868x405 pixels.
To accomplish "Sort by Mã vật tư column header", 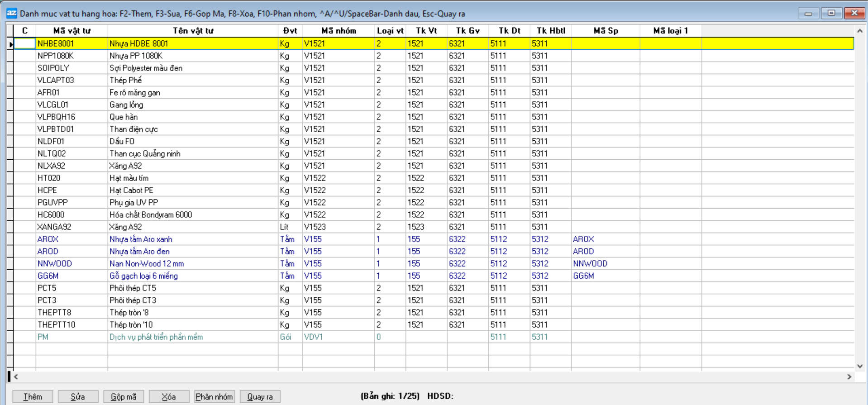I will pyautogui.click(x=72, y=31).
